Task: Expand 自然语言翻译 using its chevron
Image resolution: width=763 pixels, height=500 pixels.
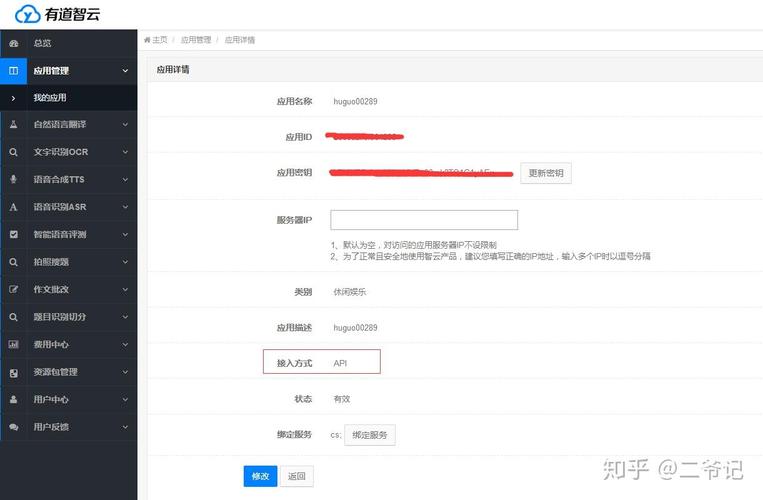Action: pyautogui.click(x=125, y=125)
